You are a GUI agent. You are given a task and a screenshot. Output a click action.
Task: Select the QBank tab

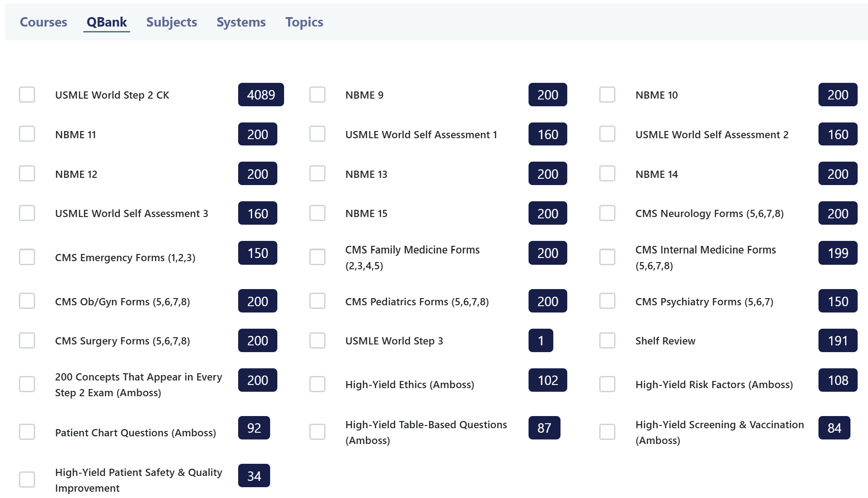(107, 22)
